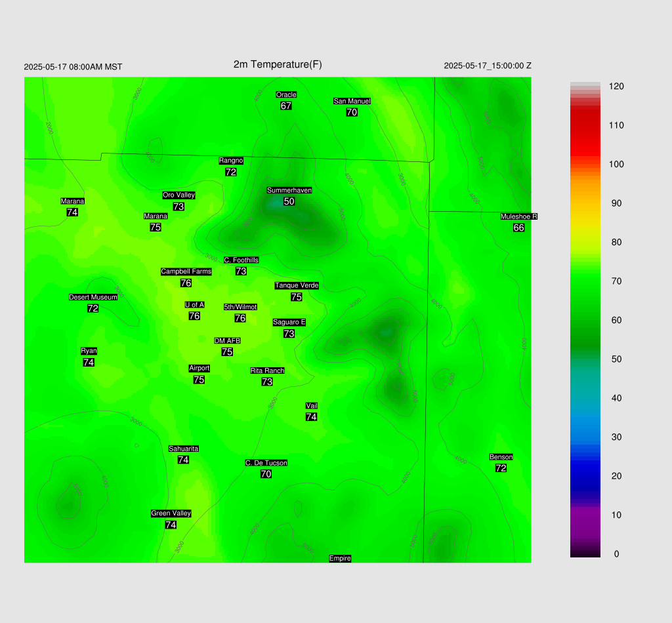This screenshot has height=623, width=672.
Task: Select the Saguaro E station label
Action: [x=289, y=322]
